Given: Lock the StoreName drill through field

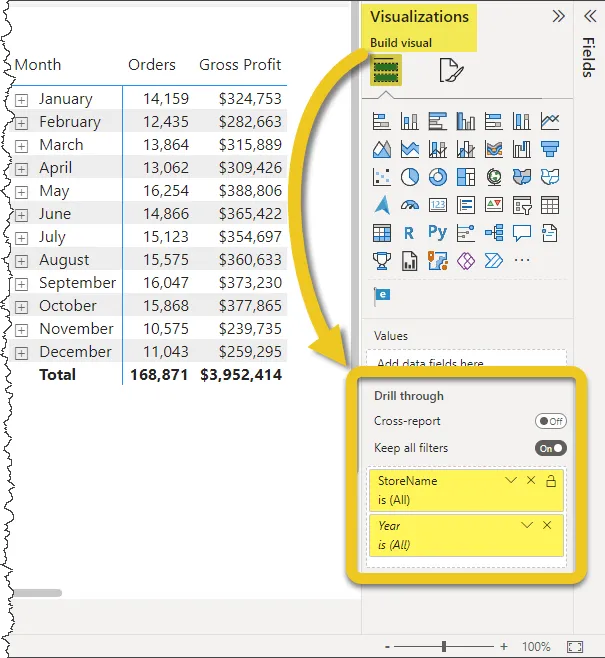Looking at the screenshot, I should 550,481.
